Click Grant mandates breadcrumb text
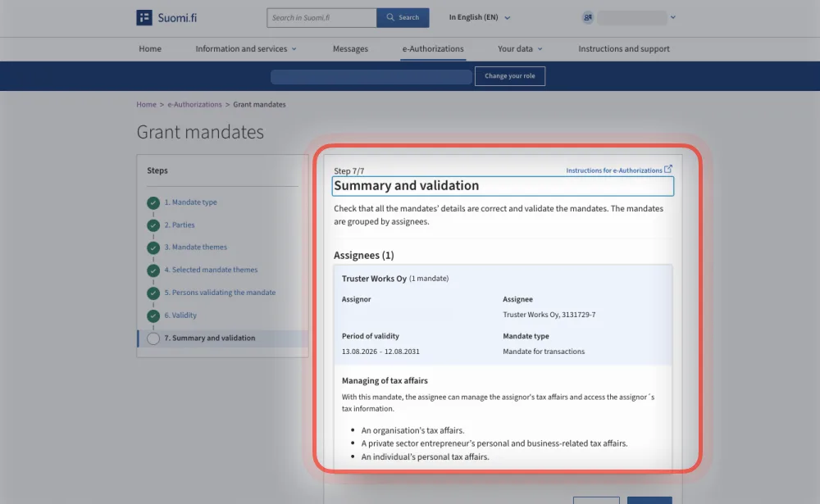Image resolution: width=820 pixels, height=504 pixels. pos(259,105)
